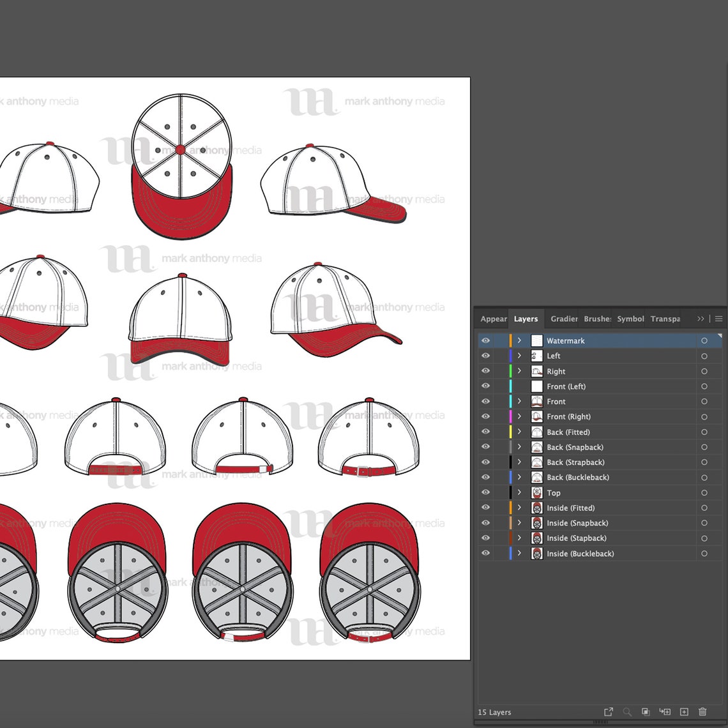Click the Locate Object magnifier icon
728x728 pixels.
coord(627,711)
